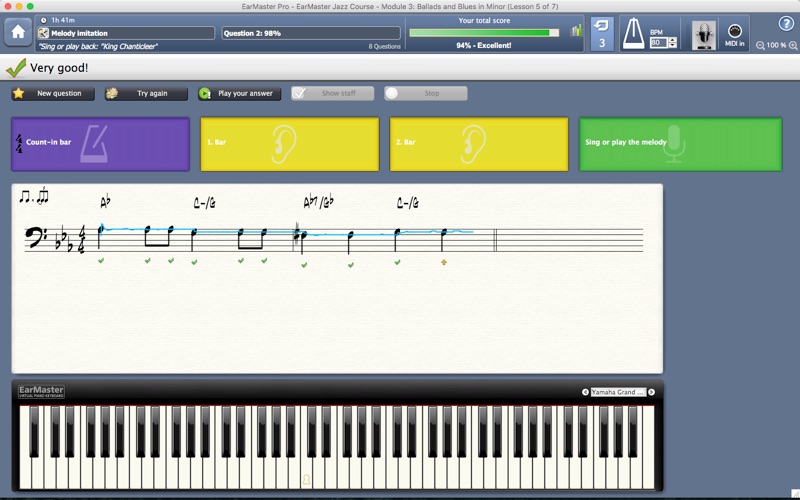
Task: Open the statistics bar chart icon
Action: click(577, 31)
